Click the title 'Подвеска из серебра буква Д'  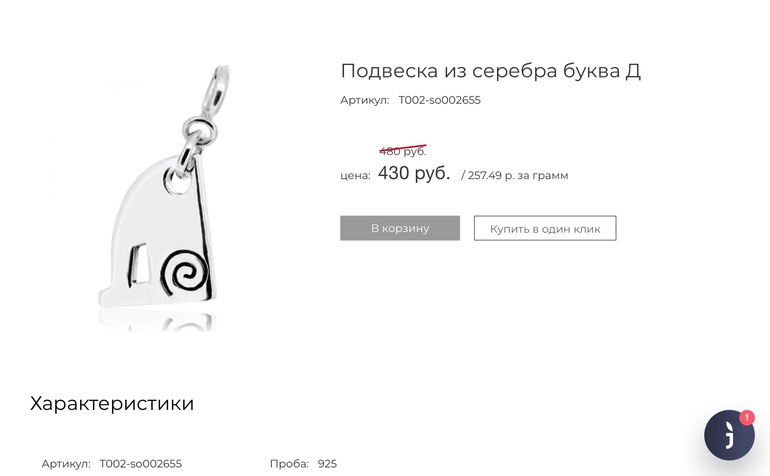click(x=491, y=71)
